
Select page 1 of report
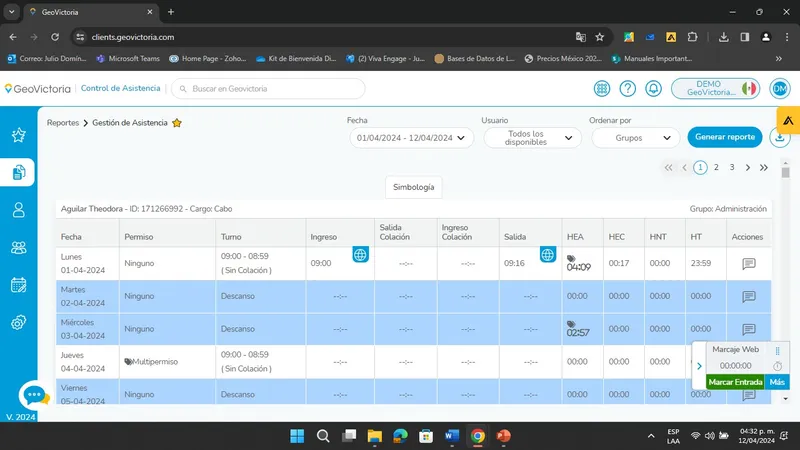pos(700,167)
